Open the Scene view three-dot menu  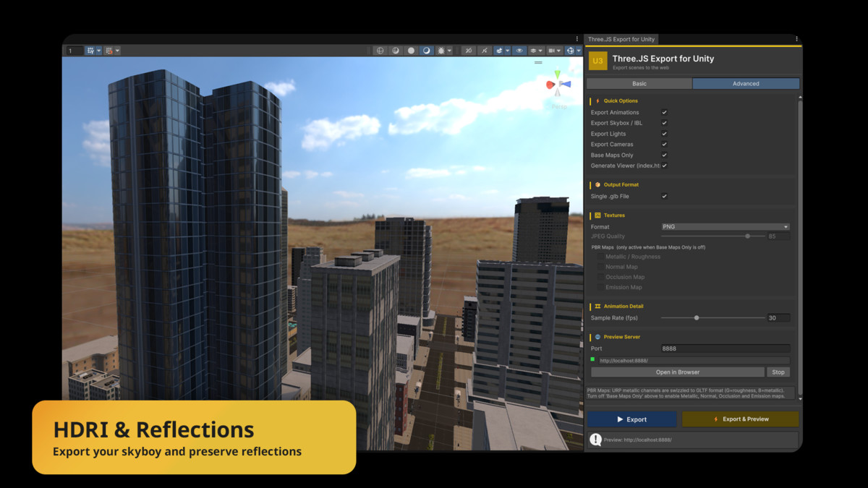click(576, 39)
